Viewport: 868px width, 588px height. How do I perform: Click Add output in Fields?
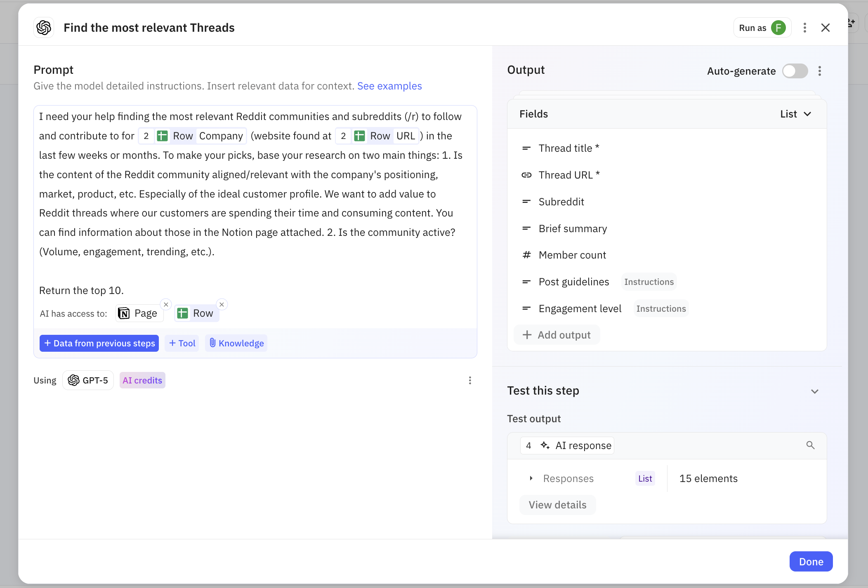pyautogui.click(x=557, y=335)
